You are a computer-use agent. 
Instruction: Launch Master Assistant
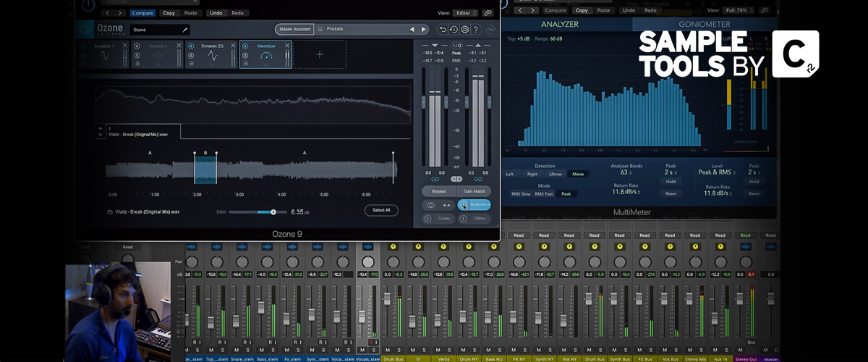(x=294, y=29)
